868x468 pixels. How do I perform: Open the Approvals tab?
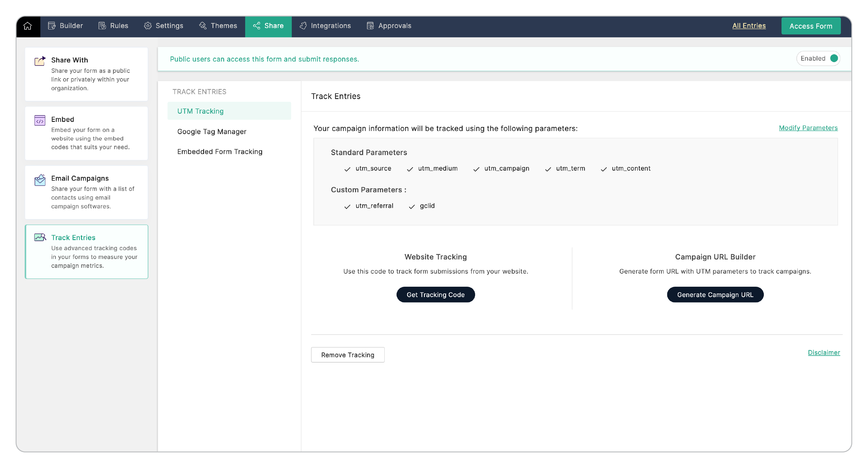point(389,26)
